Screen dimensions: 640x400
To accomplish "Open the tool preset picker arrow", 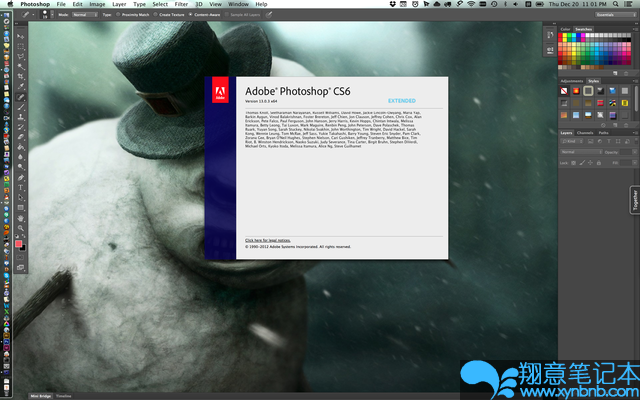I will [x=33, y=14].
